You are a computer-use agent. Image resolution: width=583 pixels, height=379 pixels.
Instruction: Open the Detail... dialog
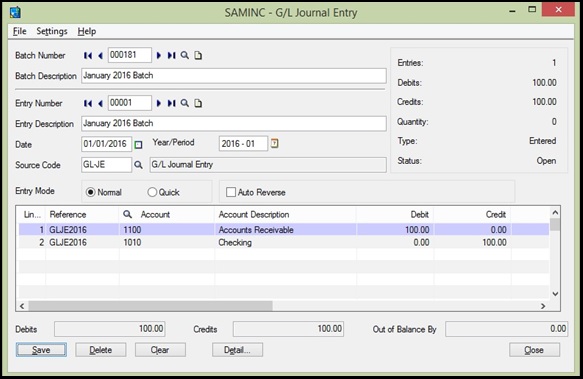tap(238, 350)
